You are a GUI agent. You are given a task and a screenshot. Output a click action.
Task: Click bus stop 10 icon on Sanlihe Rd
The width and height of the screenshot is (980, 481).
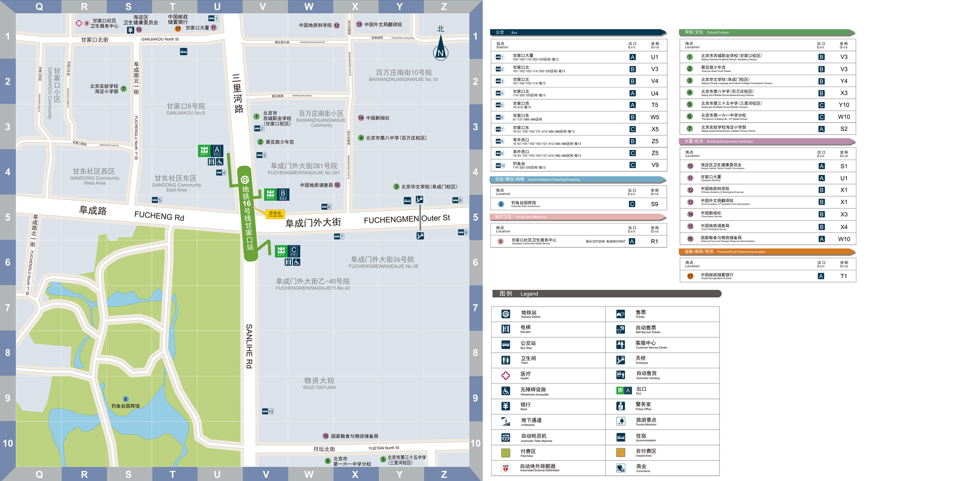click(268, 411)
